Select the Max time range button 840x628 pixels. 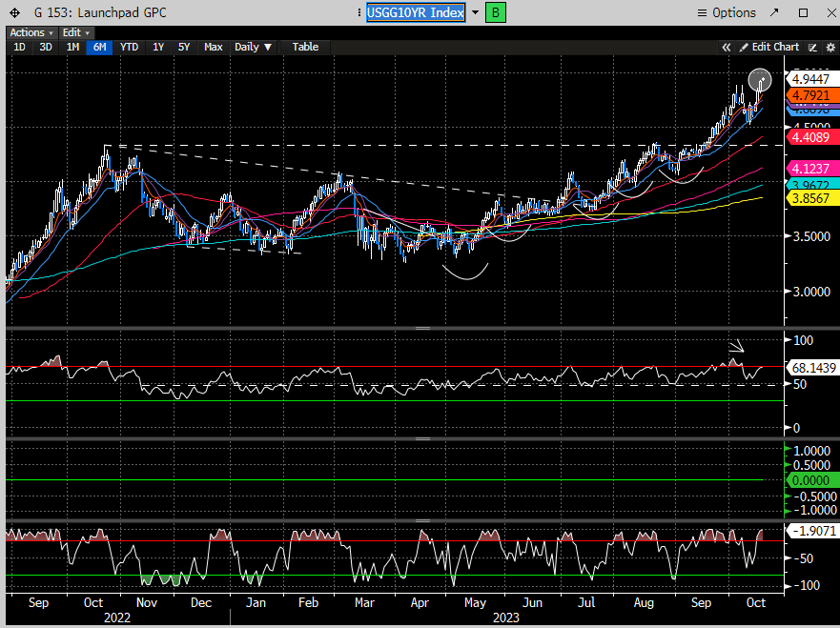[213, 47]
